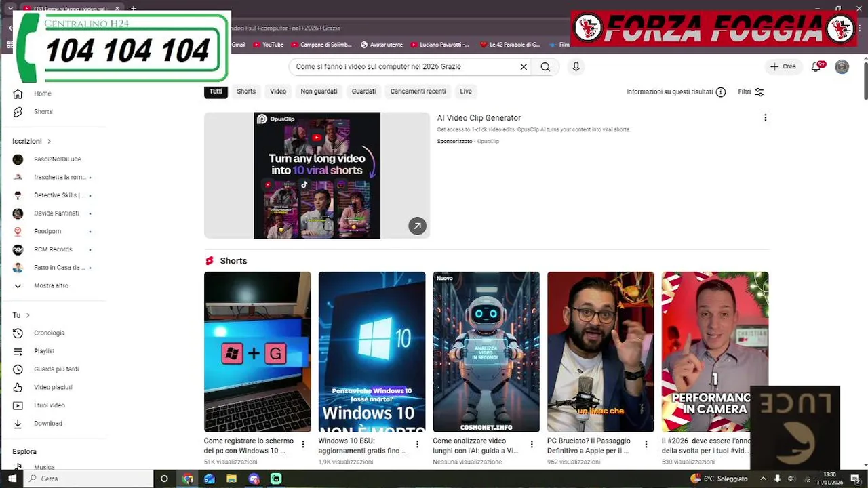
Task: Expand the Tu section chevron
Action: click(28, 315)
